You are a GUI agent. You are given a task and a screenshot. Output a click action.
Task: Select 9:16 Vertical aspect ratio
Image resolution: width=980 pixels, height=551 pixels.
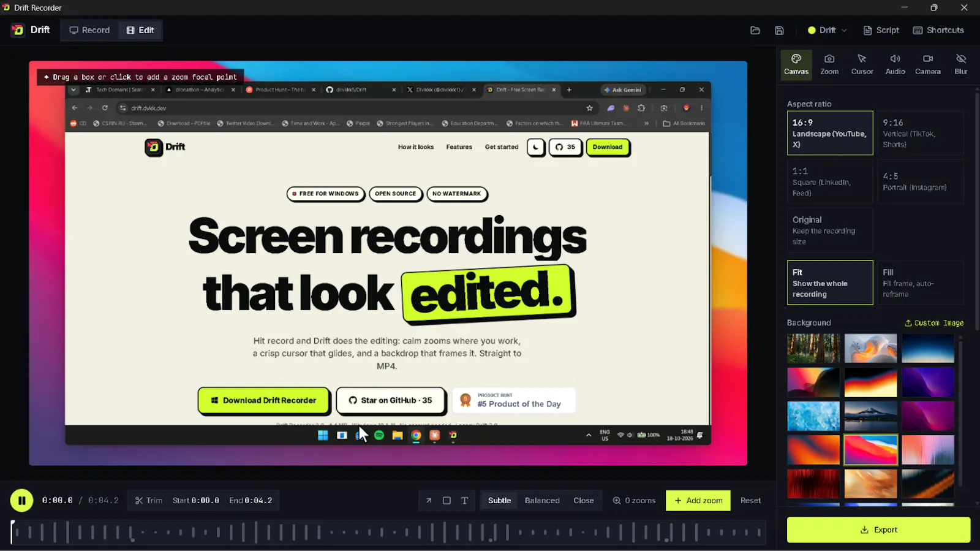(920, 133)
